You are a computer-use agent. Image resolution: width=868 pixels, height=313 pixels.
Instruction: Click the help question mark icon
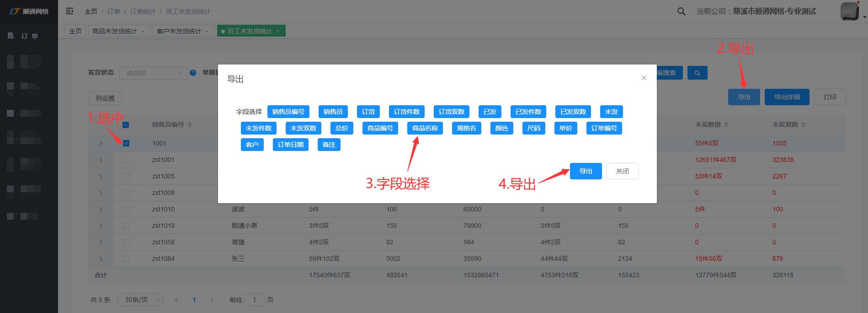click(193, 73)
